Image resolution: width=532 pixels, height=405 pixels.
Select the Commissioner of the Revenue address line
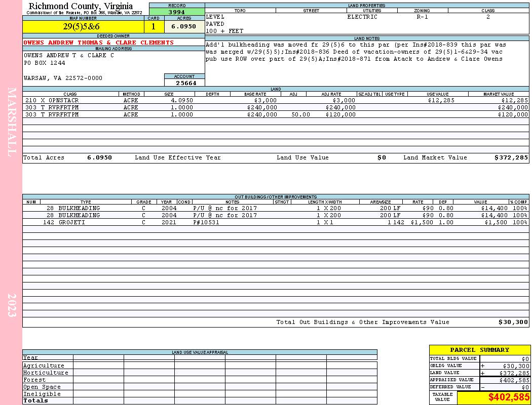coord(84,13)
